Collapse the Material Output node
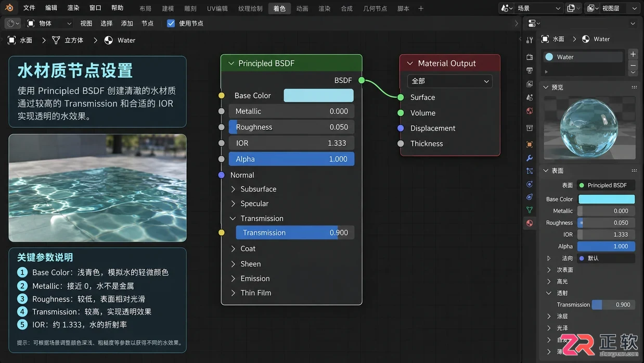 (x=410, y=64)
